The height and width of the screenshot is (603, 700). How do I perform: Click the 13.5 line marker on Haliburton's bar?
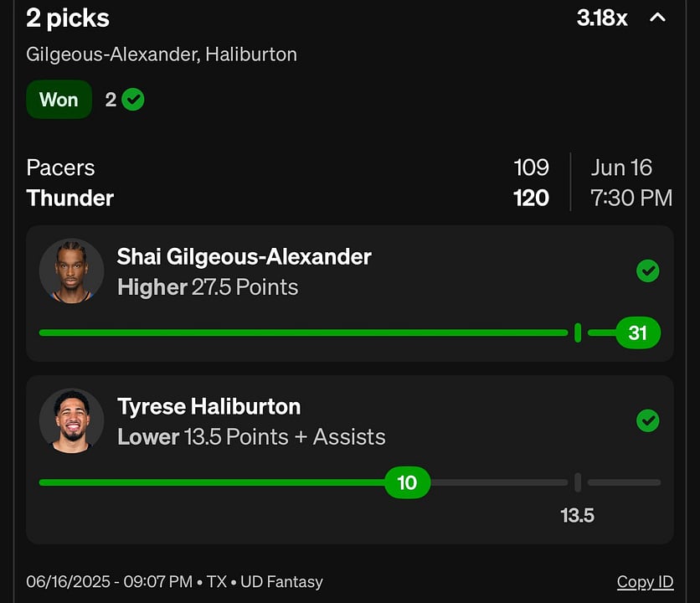pos(578,482)
